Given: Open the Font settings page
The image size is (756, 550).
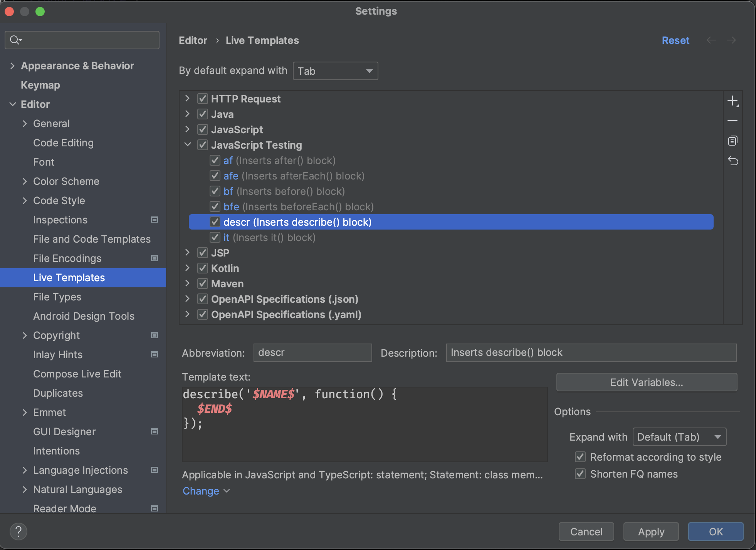Looking at the screenshot, I should [x=44, y=162].
